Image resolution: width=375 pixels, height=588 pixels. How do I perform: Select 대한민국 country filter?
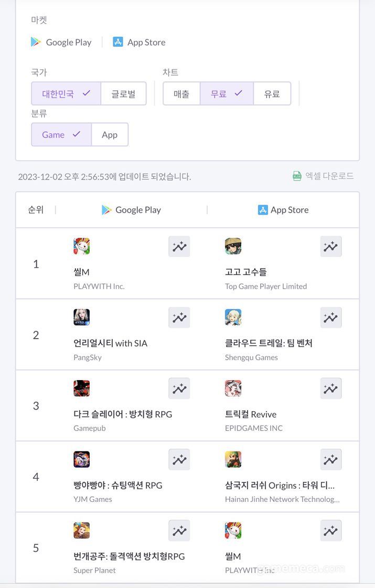[66, 94]
